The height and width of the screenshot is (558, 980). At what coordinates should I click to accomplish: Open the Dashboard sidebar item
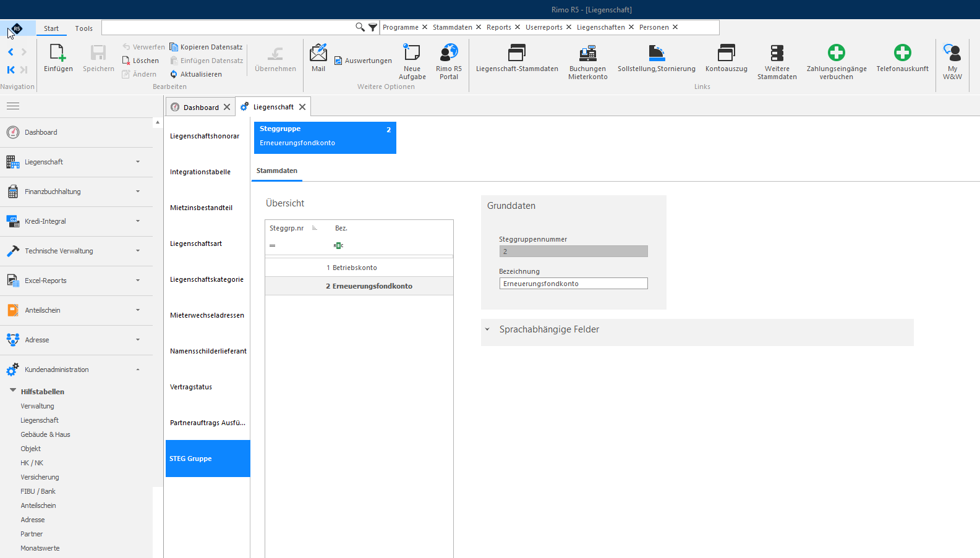[76, 132]
